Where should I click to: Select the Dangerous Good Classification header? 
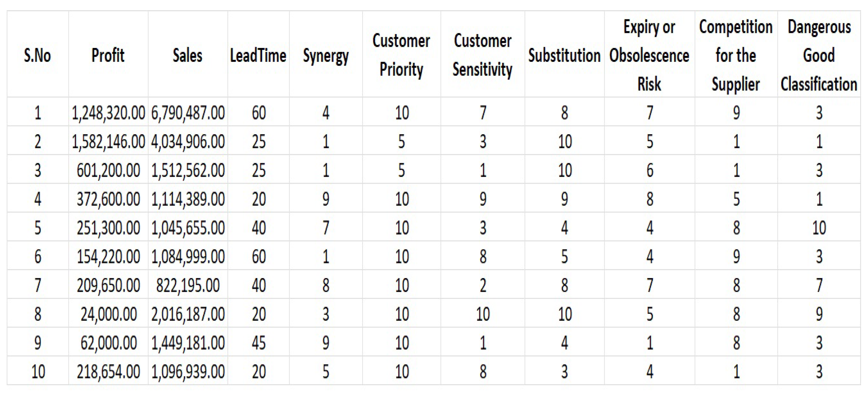coord(819,55)
